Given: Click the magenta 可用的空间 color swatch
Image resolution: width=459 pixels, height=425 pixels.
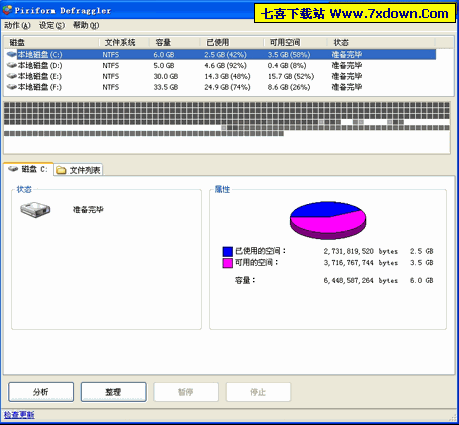Looking at the screenshot, I should 228,263.
